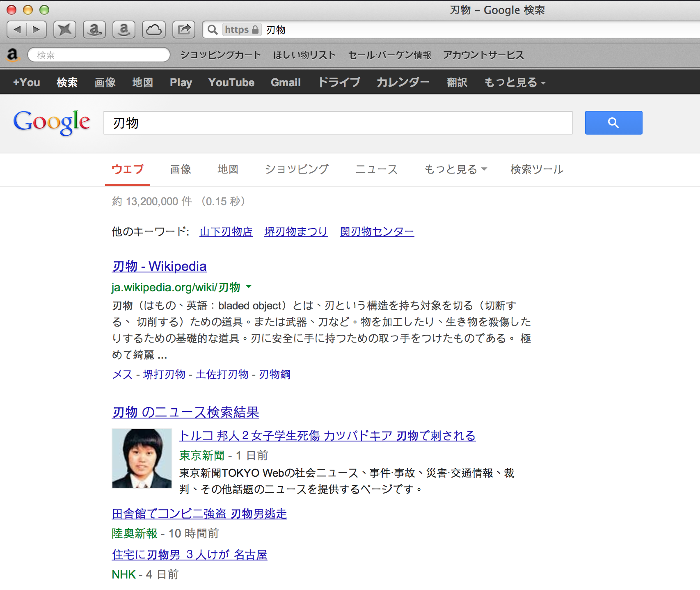Open ショッピングカート in the Amazon toolbar

pyautogui.click(x=221, y=55)
